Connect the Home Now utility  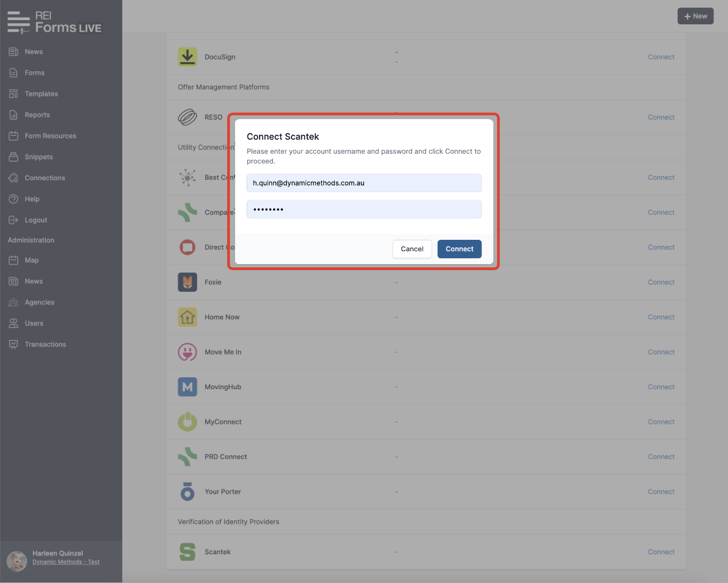[x=661, y=317]
